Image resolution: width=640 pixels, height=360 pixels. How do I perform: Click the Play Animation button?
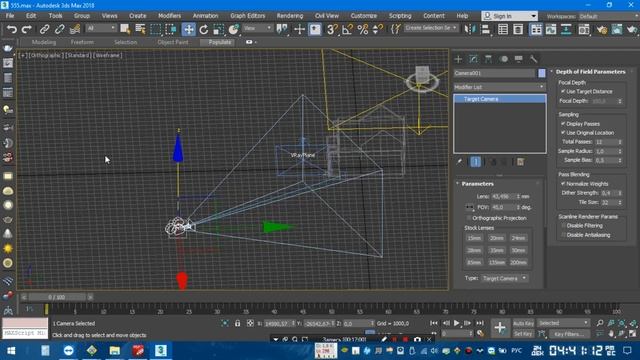click(x=457, y=323)
